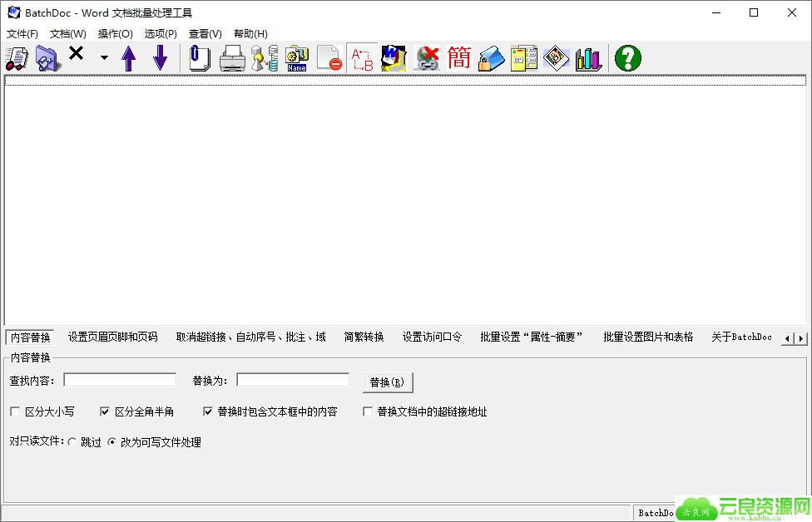Uncheck 区分全角半角 checkbox

click(x=105, y=411)
